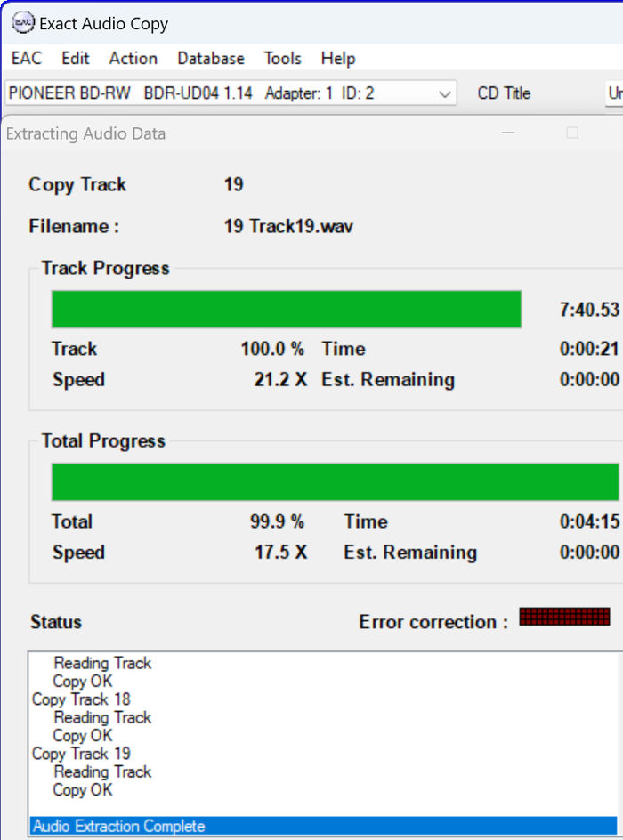Click the '19 Track19.wav' filename text
Screen dimensions: 623x840
[x=288, y=226]
